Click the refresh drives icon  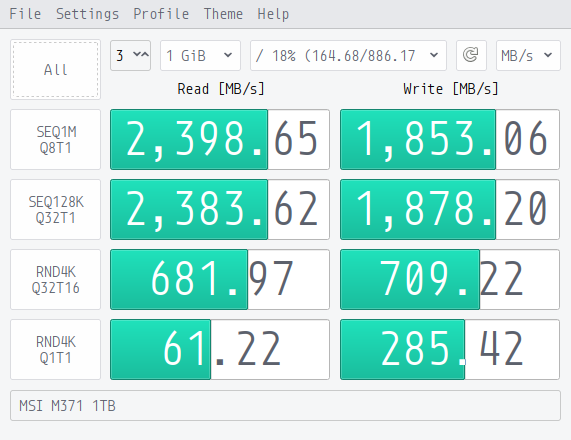pyautogui.click(x=471, y=55)
